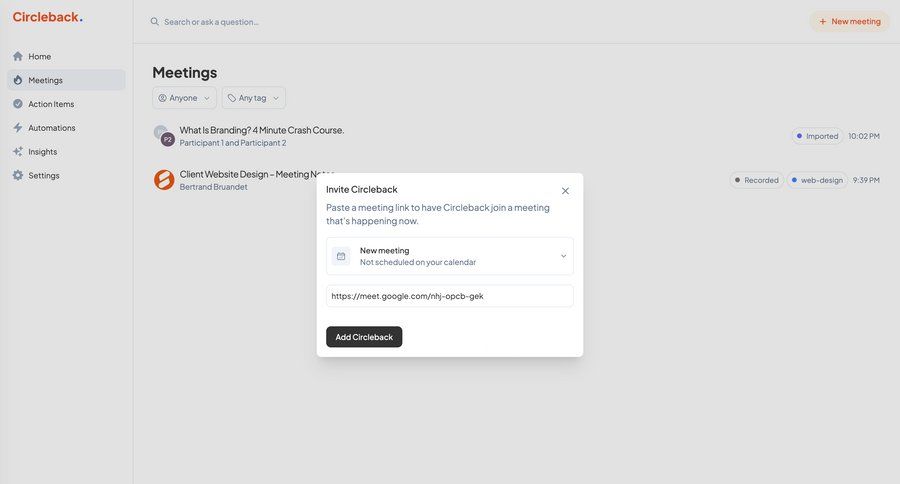
Task: Open the Home menu item
Action: click(x=66, y=56)
